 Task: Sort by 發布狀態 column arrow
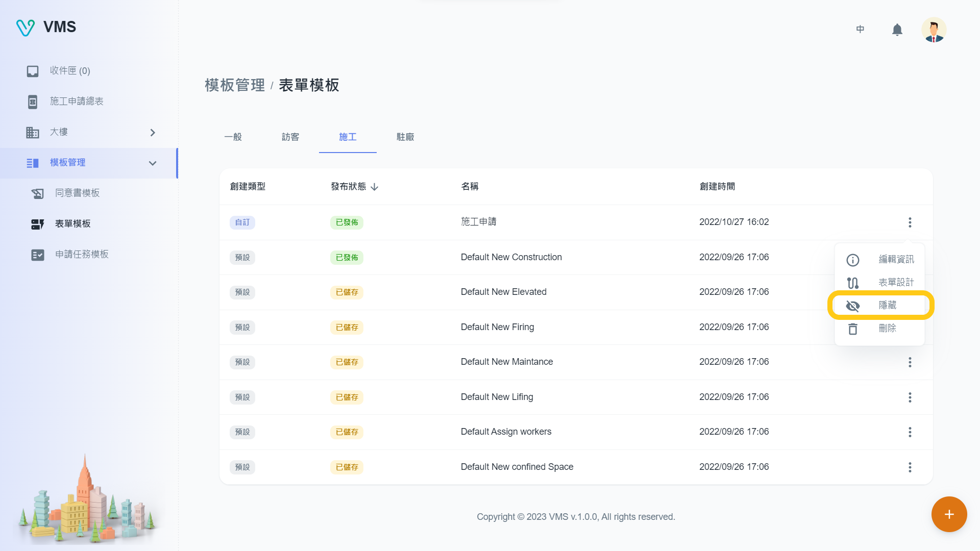375,187
